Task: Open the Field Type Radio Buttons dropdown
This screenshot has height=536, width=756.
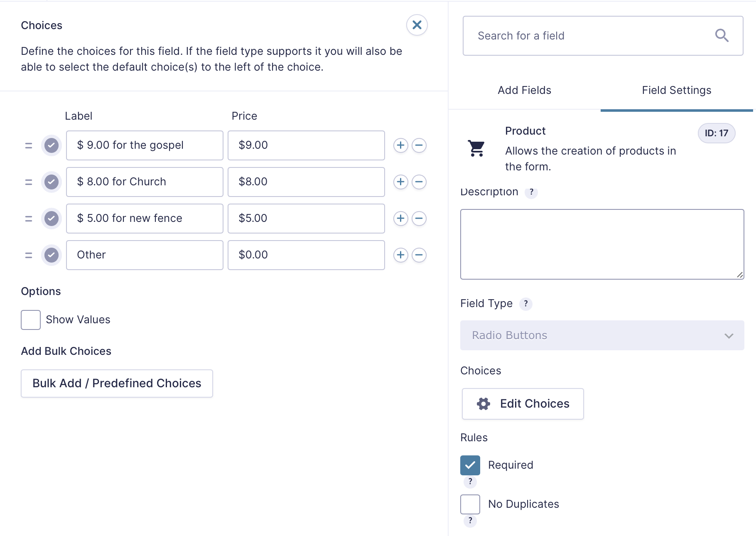Action: click(602, 335)
